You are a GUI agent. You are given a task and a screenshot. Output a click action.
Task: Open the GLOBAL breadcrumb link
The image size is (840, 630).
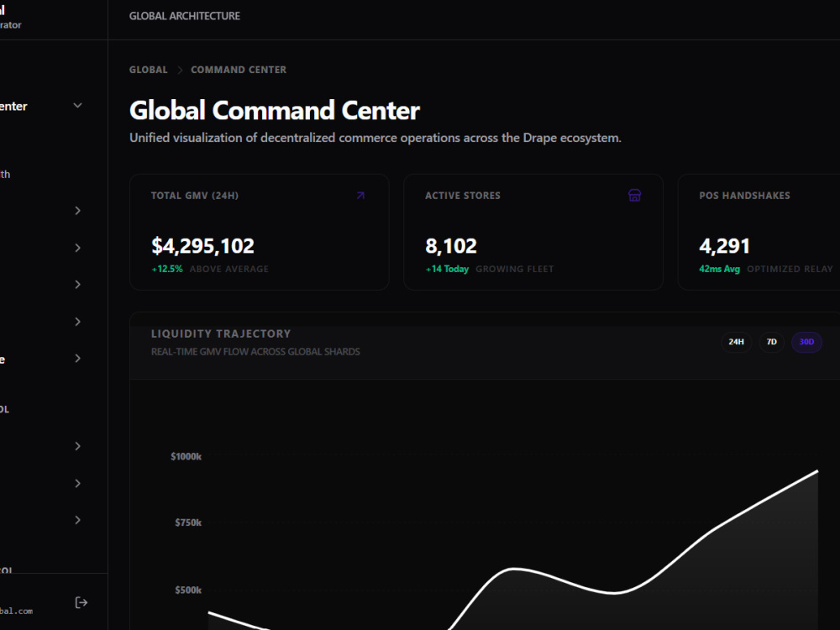[x=149, y=70]
